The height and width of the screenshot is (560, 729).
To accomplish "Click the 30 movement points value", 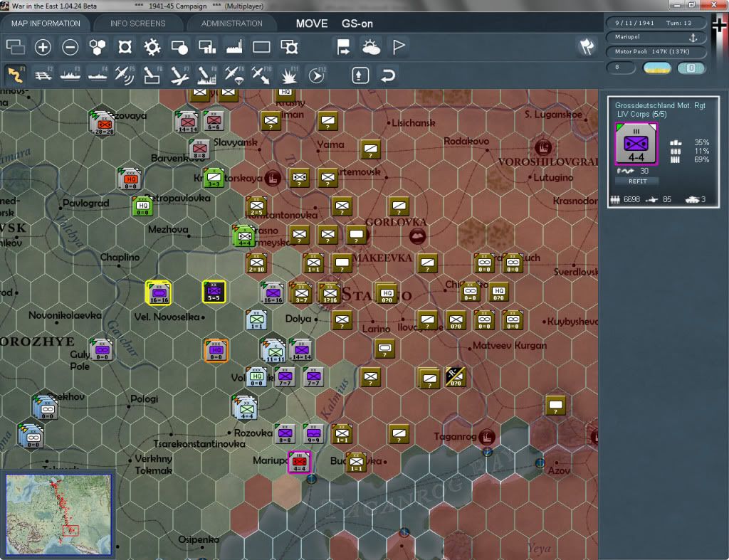I will 644,171.
